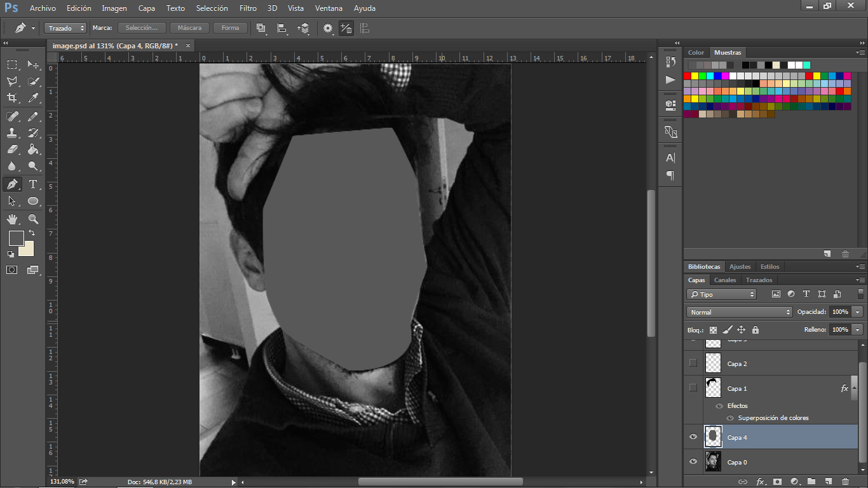Hide Capa 4 layer visibility
The height and width of the screenshot is (488, 868).
pos(693,437)
